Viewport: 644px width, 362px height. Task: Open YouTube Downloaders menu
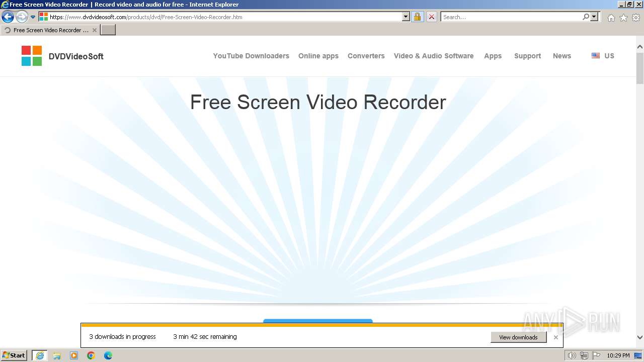(x=251, y=56)
